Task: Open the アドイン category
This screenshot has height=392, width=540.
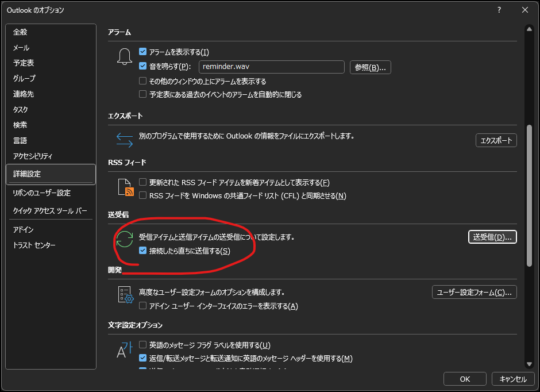Action: [x=51, y=229]
